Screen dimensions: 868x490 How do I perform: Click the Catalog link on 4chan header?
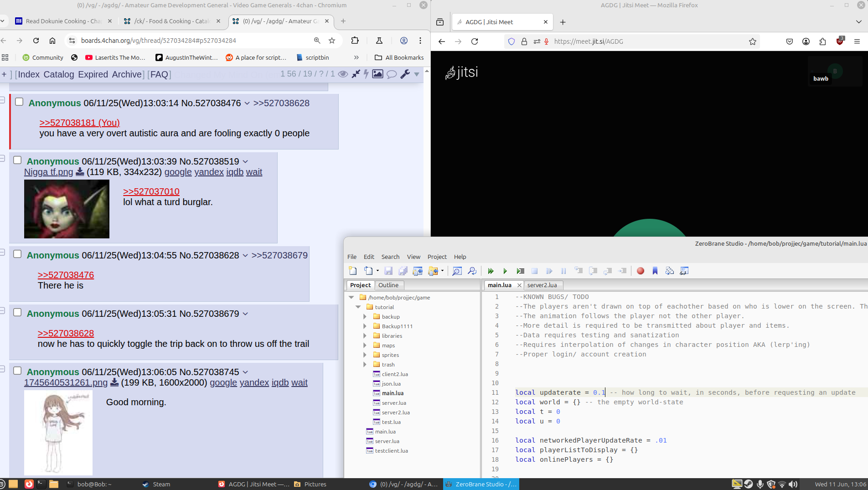click(59, 74)
